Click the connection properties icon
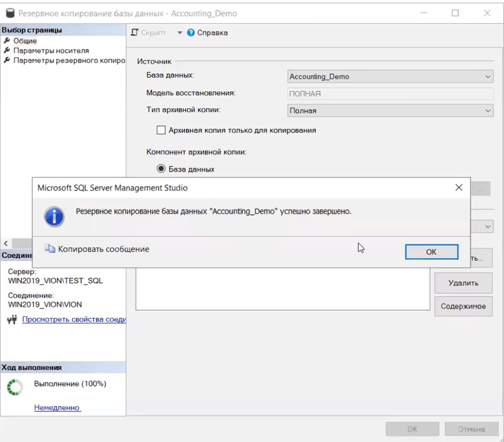The image size is (504, 442). coord(12,320)
